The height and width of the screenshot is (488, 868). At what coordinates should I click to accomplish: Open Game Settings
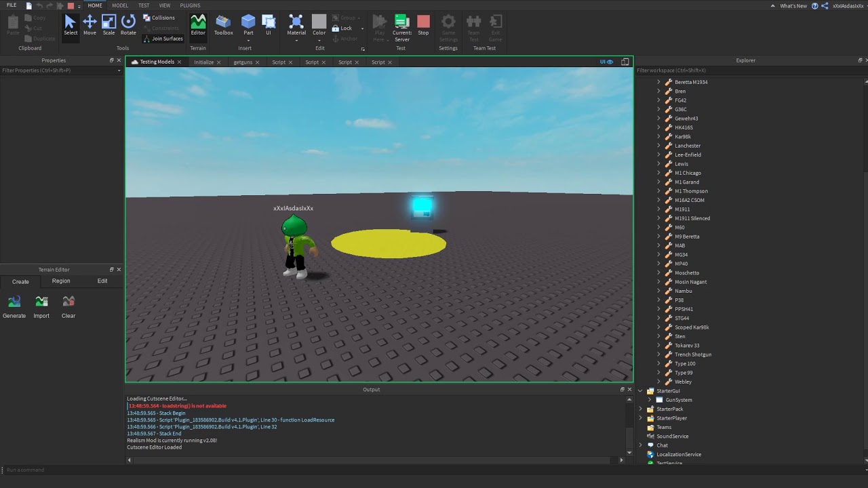[448, 28]
